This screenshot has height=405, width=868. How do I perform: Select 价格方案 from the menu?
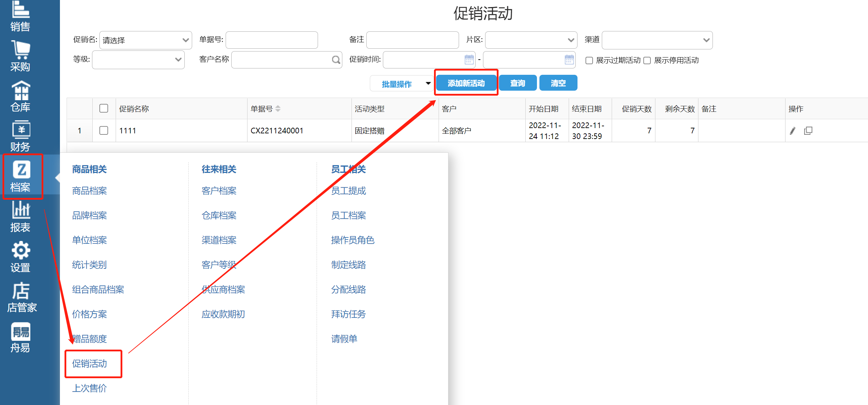coord(90,314)
